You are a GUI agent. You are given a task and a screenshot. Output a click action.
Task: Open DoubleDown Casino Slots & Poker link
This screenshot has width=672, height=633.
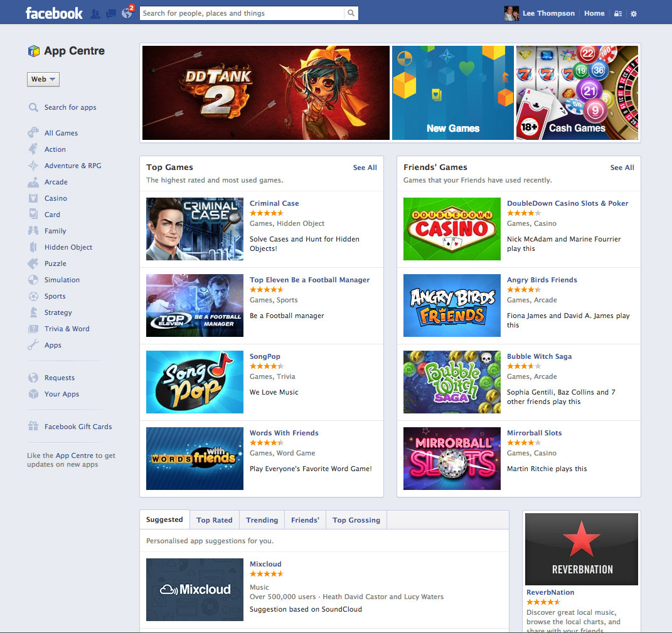tap(567, 203)
